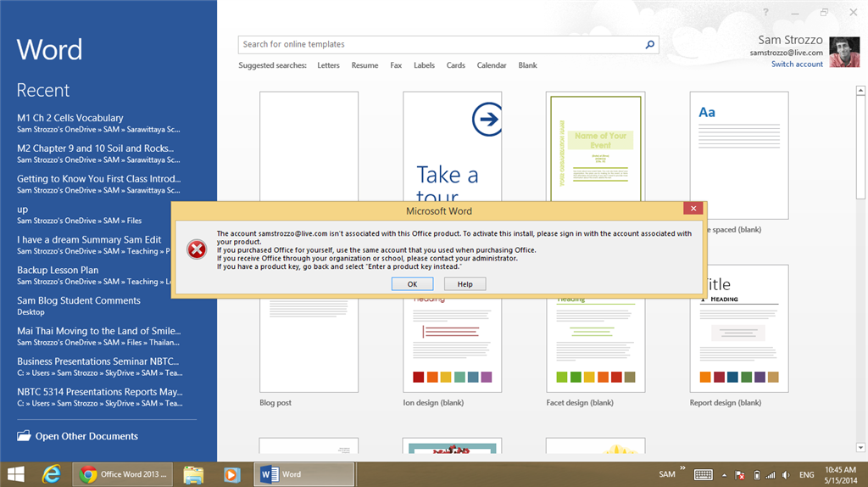This screenshot has height=487, width=868.
Task: Select the Resume suggested search
Action: point(364,65)
